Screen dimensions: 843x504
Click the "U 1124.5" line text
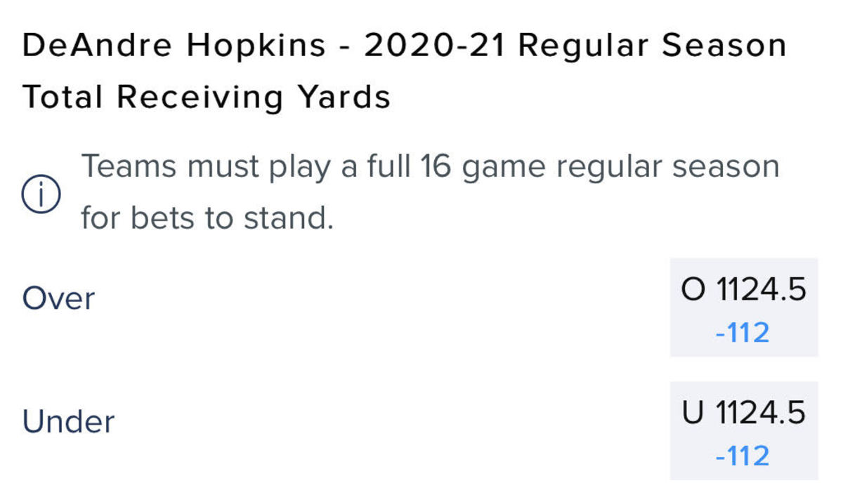743,413
